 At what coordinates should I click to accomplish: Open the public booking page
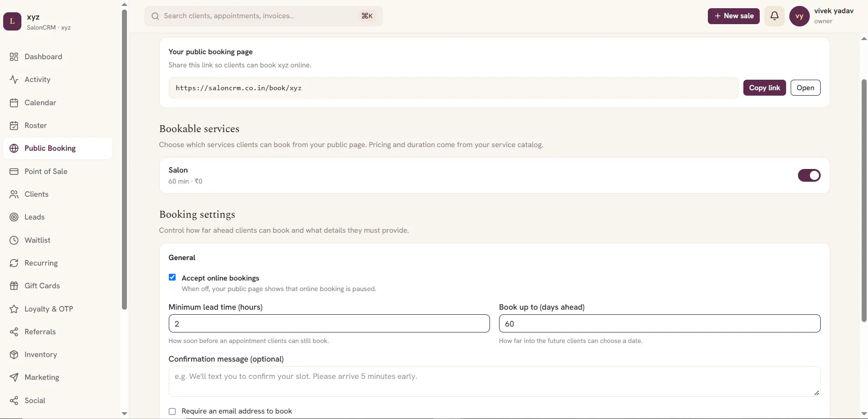[805, 88]
